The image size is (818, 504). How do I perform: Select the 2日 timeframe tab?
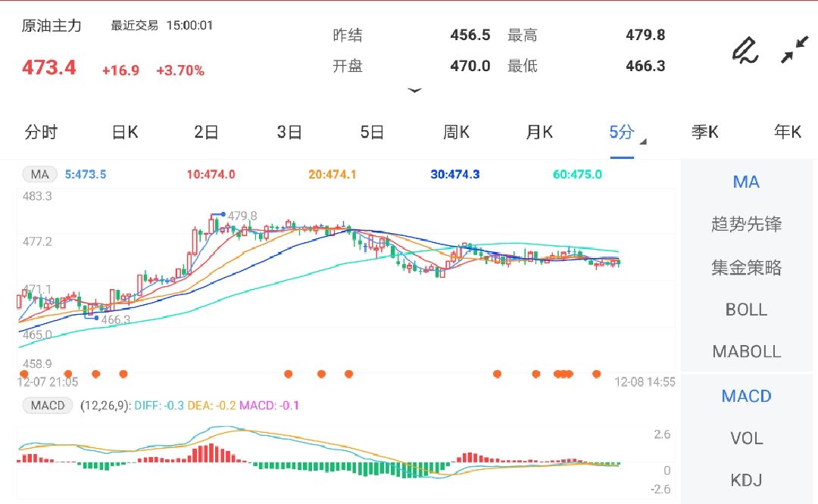click(x=206, y=132)
